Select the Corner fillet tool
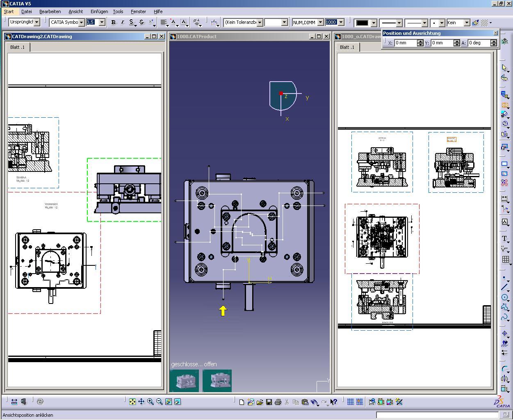This screenshot has height=420, width=513. 505,369
